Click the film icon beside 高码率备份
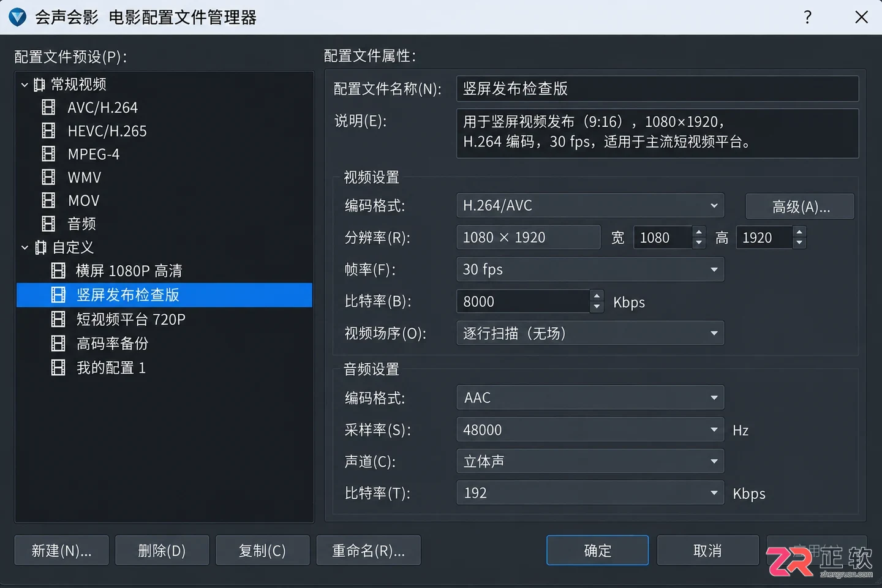The width and height of the screenshot is (882, 588). (58, 343)
